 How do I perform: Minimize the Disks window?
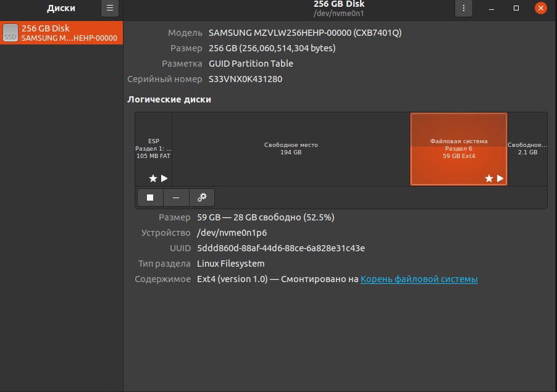tap(492, 8)
